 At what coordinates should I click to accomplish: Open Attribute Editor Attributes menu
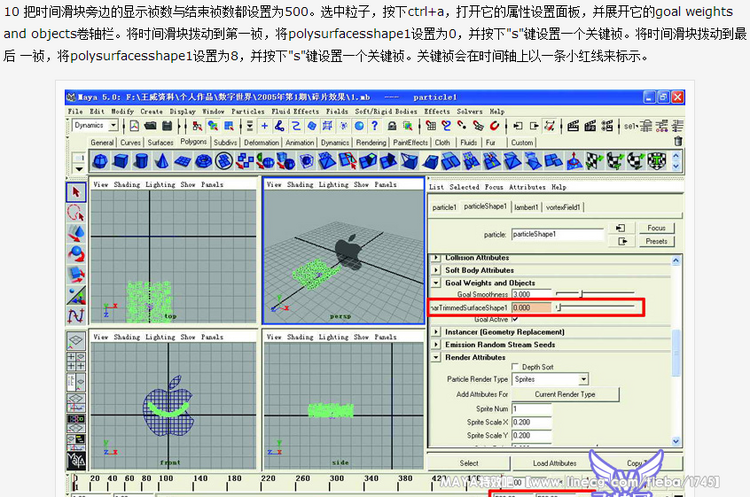527,187
